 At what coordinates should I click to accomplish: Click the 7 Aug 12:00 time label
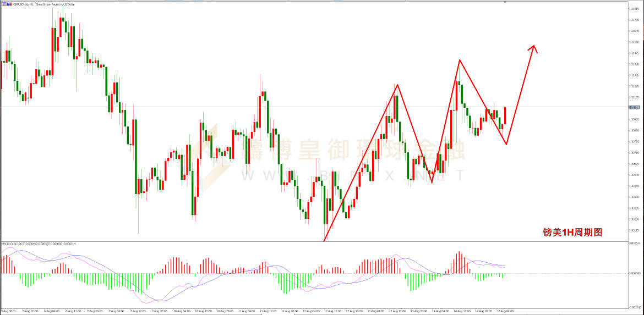137,311
